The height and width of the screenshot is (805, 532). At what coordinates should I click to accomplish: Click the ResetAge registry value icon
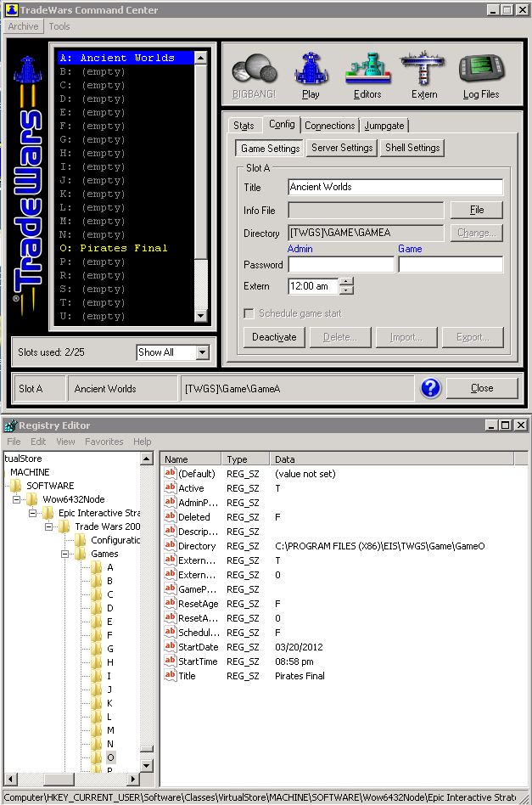tap(171, 603)
